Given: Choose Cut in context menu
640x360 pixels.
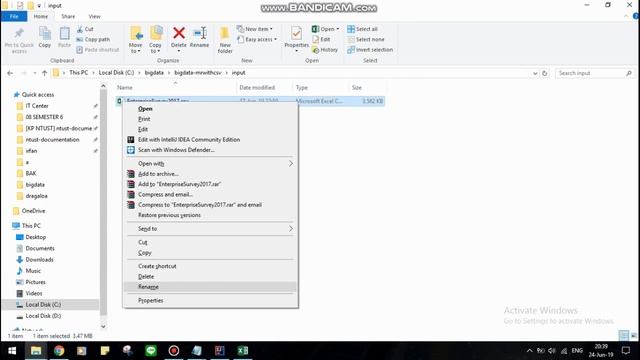Looking at the screenshot, I should [x=210, y=242].
